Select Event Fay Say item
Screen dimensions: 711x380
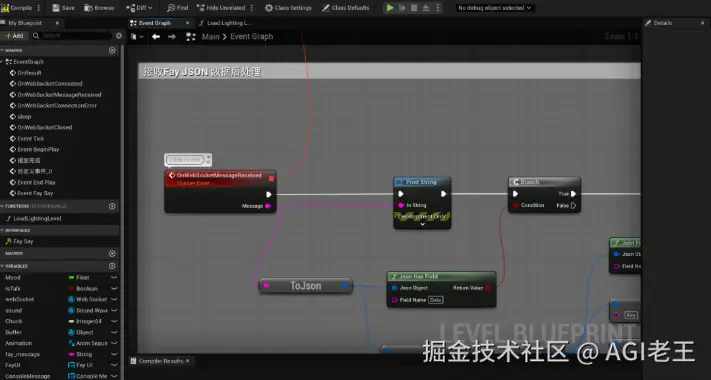click(35, 193)
